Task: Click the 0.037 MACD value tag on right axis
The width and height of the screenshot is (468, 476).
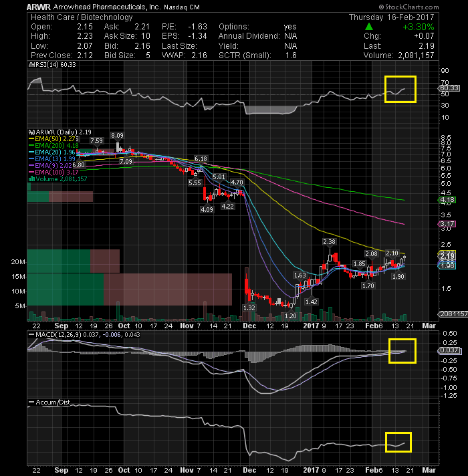Action: [449, 350]
